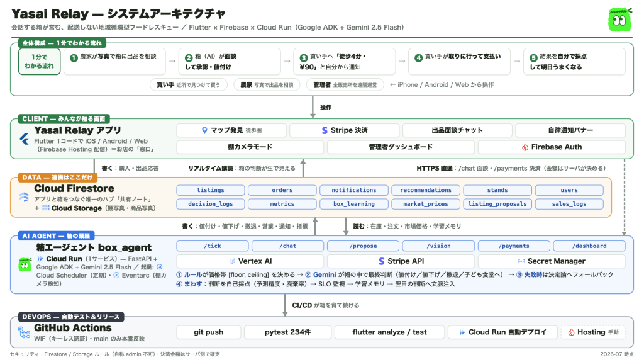Click the pytest 234件 step box

coord(287,332)
